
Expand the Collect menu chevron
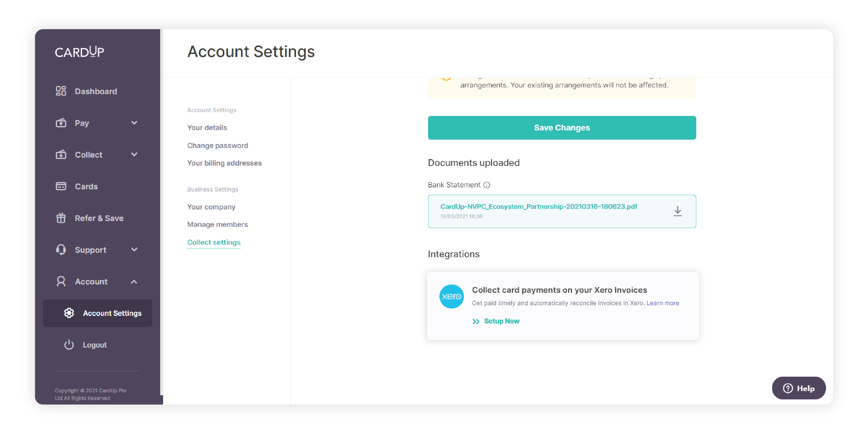[x=134, y=154]
